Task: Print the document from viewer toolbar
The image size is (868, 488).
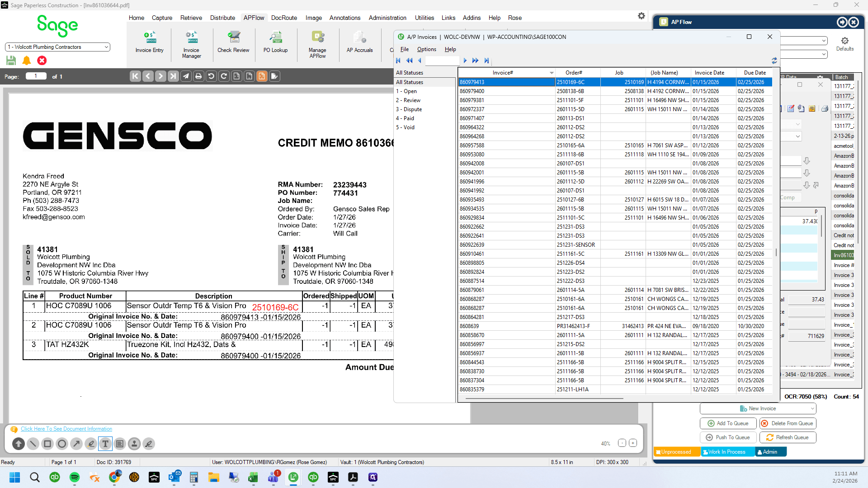Action: 198,76
